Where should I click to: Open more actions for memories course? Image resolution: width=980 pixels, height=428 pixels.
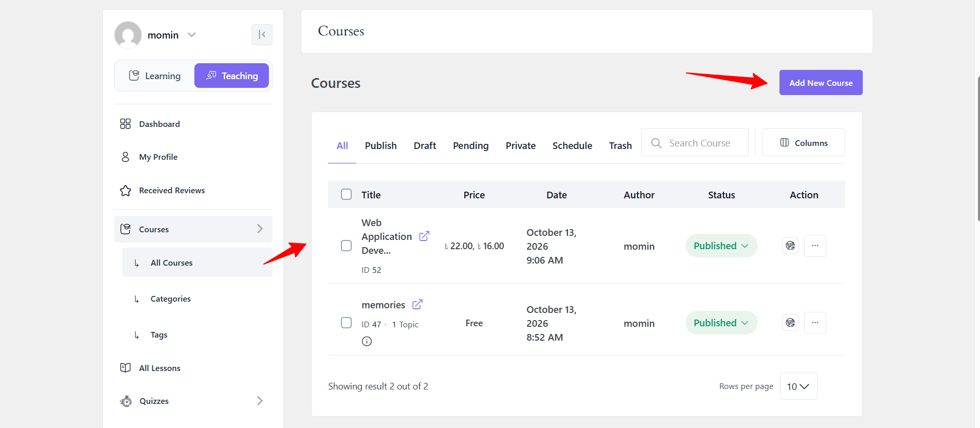click(x=815, y=323)
